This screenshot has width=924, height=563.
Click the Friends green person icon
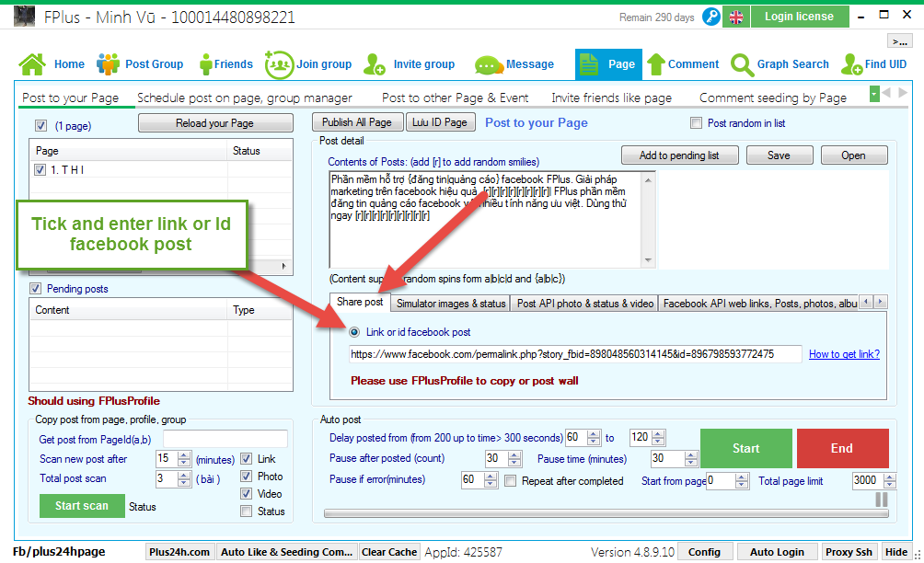(x=205, y=64)
